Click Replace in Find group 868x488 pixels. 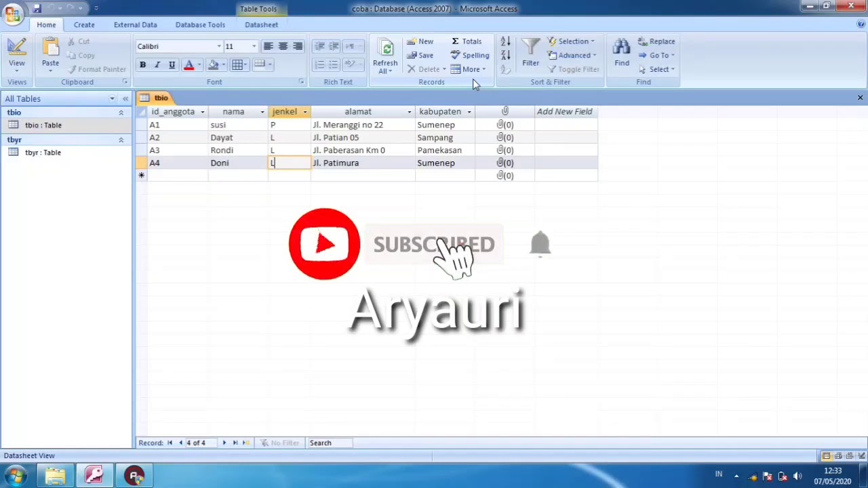(656, 41)
